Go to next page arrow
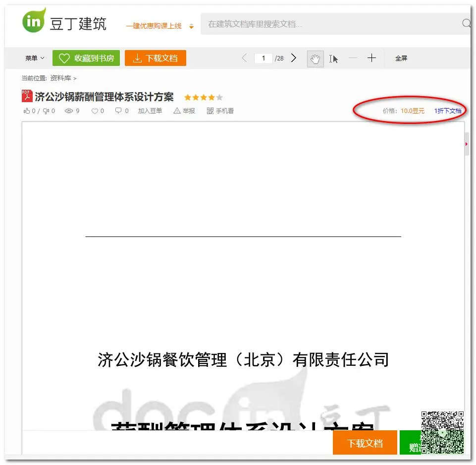This screenshot has height=465, width=476. click(294, 58)
